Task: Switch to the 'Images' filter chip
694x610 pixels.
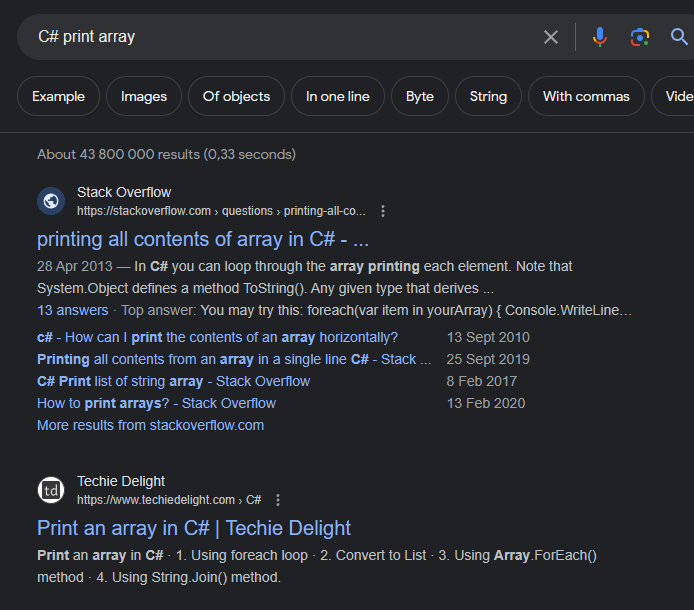Action: 144,96
